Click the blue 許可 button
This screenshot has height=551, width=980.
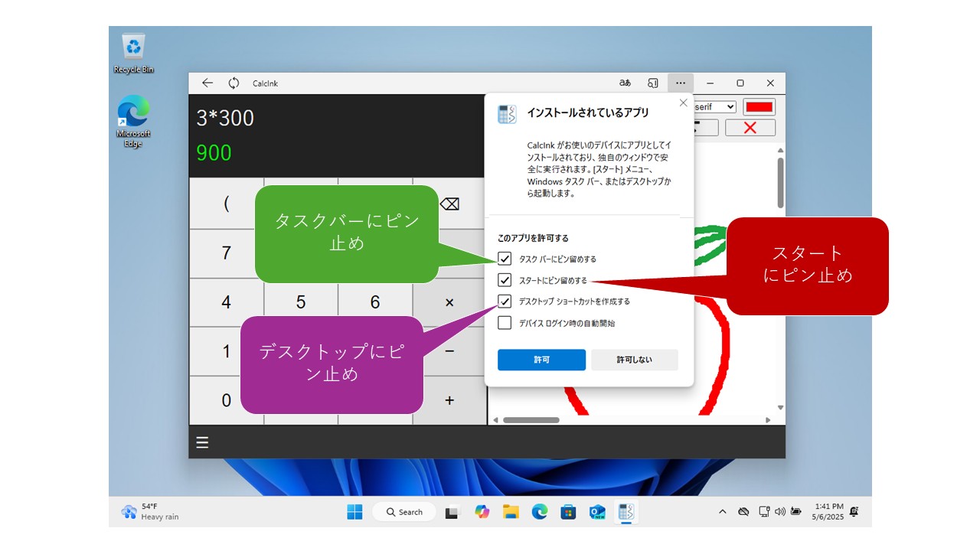[x=541, y=360]
